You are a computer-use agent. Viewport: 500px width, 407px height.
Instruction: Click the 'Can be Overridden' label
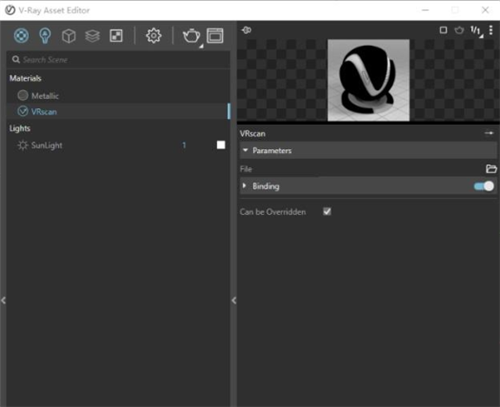pos(273,212)
